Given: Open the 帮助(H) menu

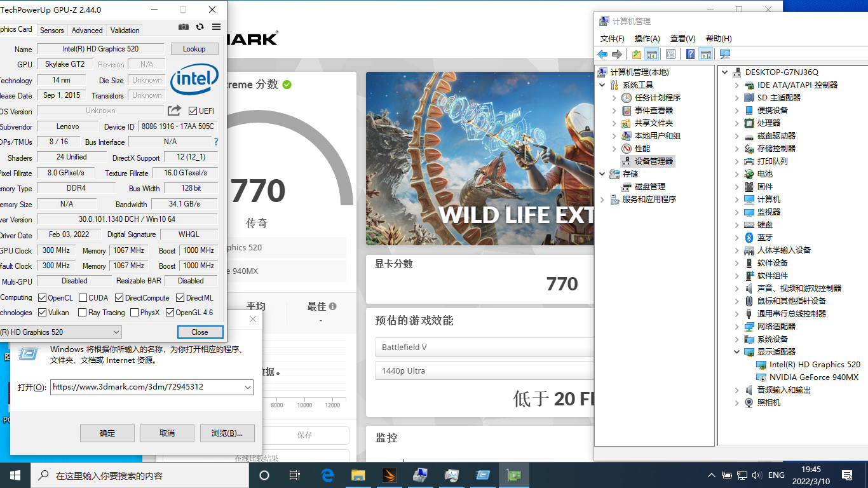Looking at the screenshot, I should coord(719,39).
